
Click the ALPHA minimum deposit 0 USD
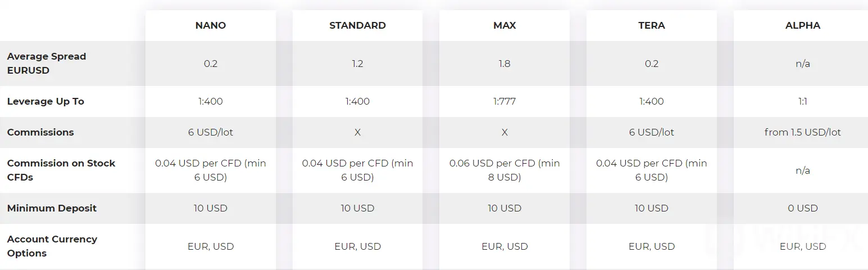click(x=803, y=208)
